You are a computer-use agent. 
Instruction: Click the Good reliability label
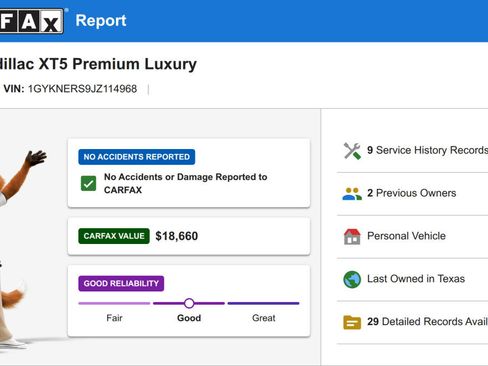pyautogui.click(x=189, y=318)
